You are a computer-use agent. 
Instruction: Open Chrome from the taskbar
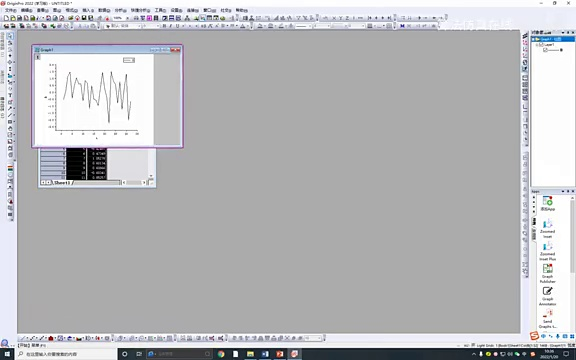tap(221, 354)
